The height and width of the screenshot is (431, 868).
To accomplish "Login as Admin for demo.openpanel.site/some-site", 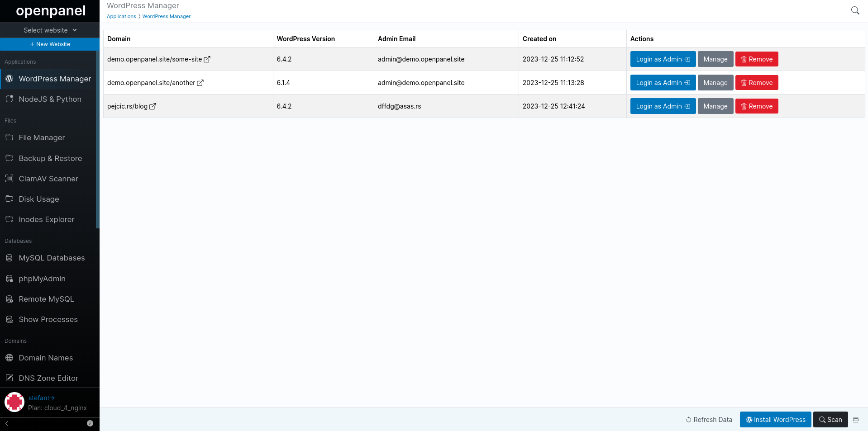I will pyautogui.click(x=663, y=59).
